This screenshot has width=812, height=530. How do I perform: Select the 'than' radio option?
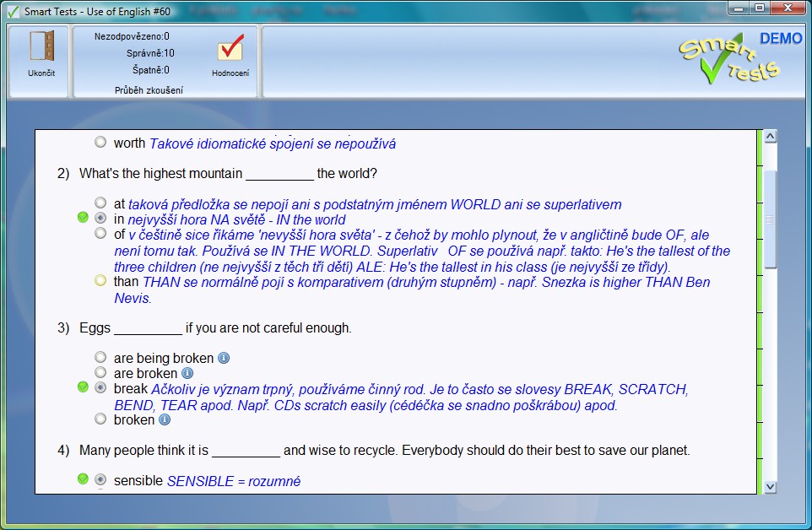[x=101, y=280]
